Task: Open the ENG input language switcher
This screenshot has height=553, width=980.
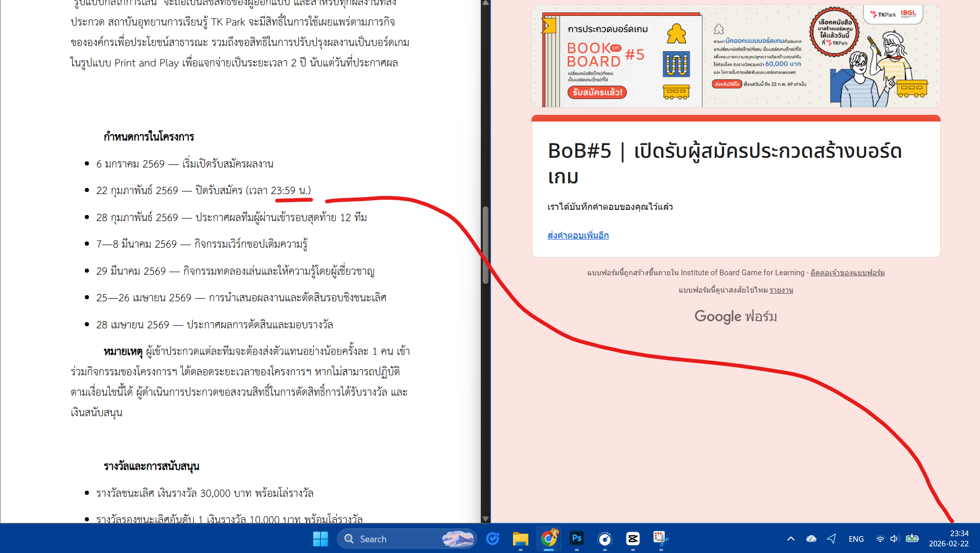Action: coord(856,539)
